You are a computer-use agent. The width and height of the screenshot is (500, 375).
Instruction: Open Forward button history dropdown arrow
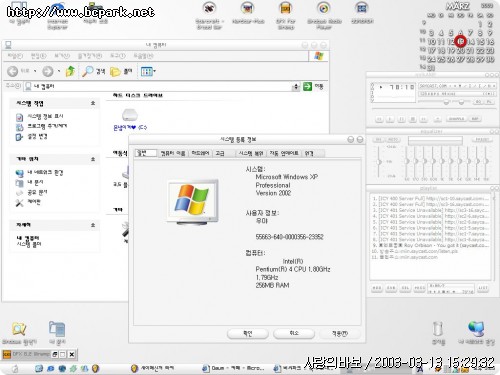point(59,71)
